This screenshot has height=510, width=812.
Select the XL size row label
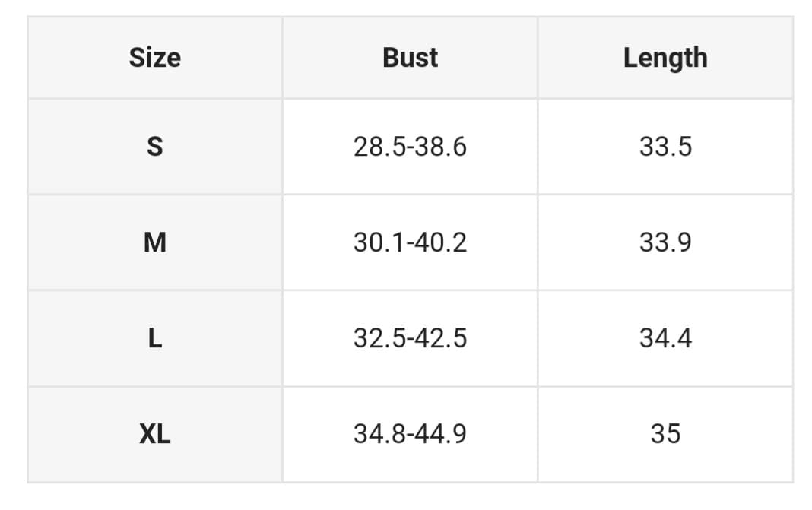(x=154, y=434)
